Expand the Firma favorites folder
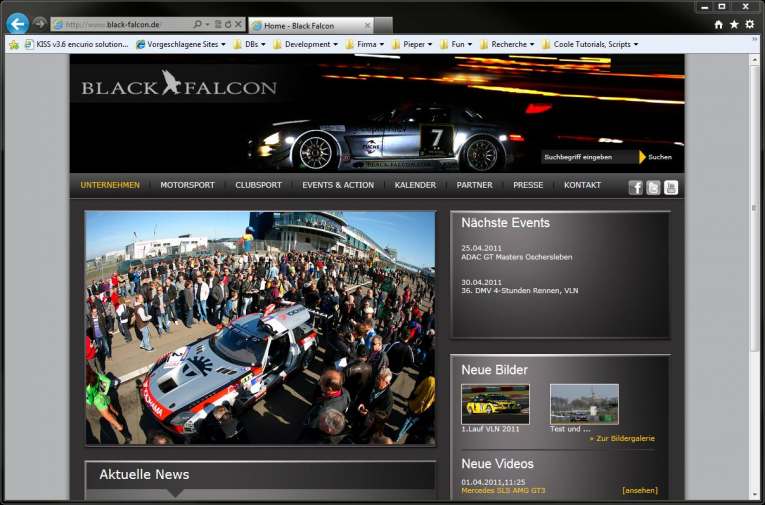765x505 pixels. pos(364,44)
